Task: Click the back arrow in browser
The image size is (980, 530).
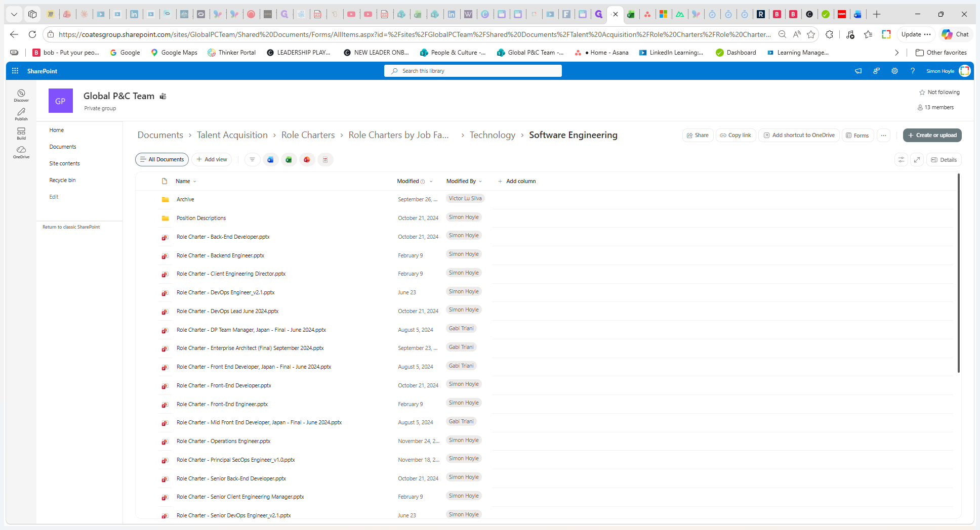Action: (14, 34)
